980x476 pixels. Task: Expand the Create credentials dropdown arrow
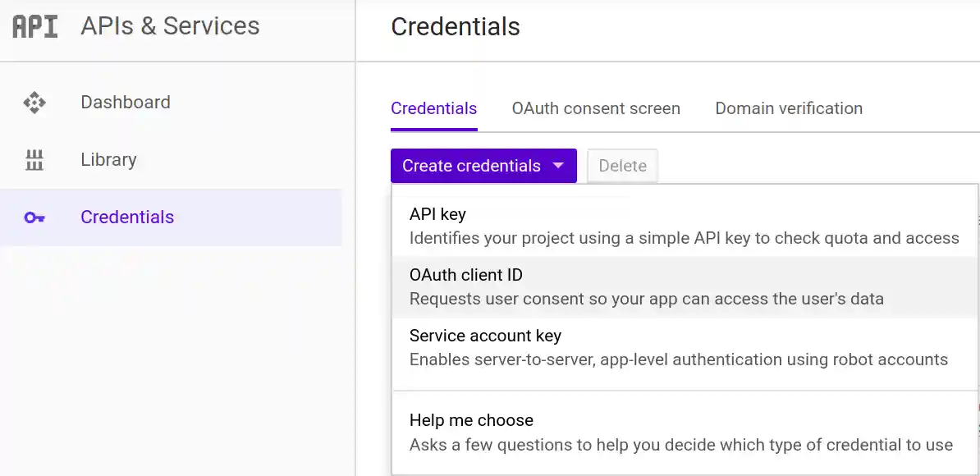(x=557, y=166)
